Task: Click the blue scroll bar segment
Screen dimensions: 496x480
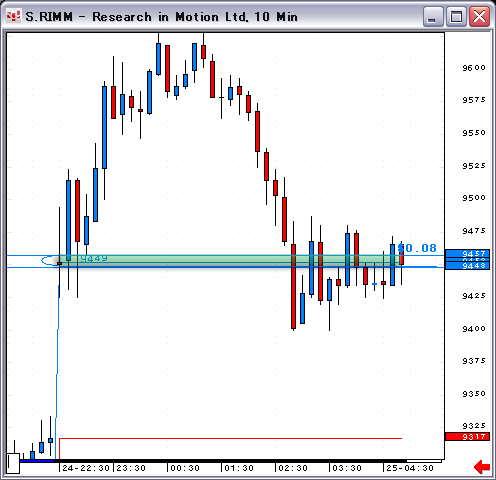Action: (37, 461)
